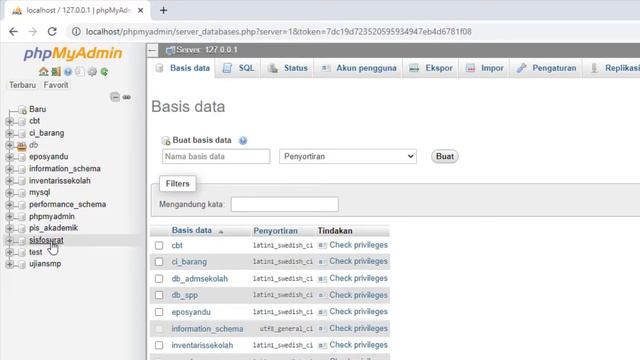Viewport: 640px width, 360px height.
Task: Open the Penyortiran collation dropdown
Action: [348, 156]
